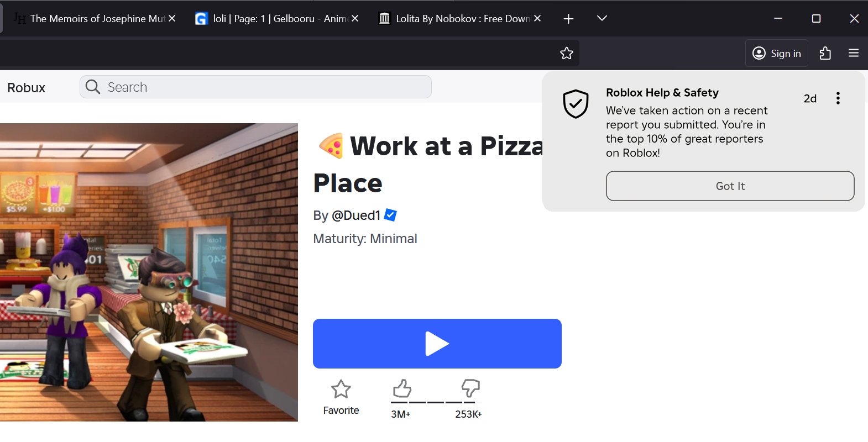868x442 pixels.
Task: Click the pizza slice emoji icon
Action: pos(331,146)
